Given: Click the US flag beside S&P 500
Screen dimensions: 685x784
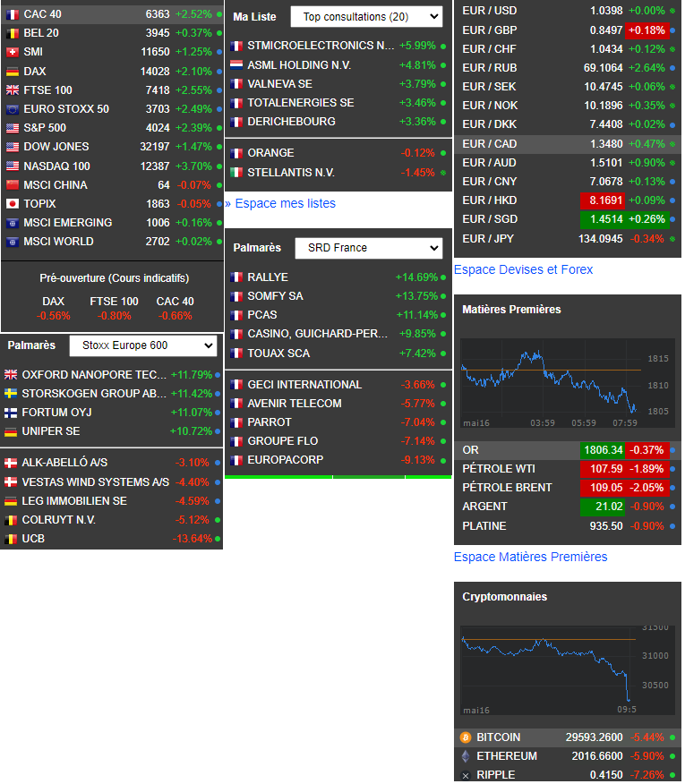Looking at the screenshot, I should [13, 128].
